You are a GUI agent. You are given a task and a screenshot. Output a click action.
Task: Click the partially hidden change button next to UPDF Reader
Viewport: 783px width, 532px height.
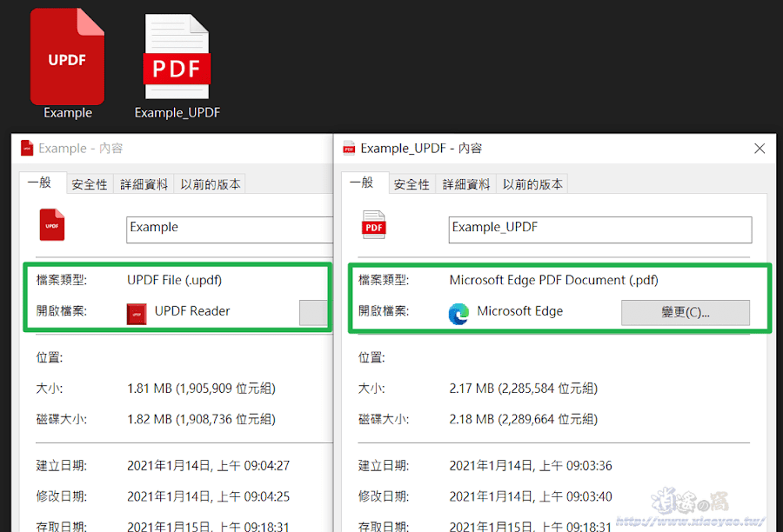point(313,312)
